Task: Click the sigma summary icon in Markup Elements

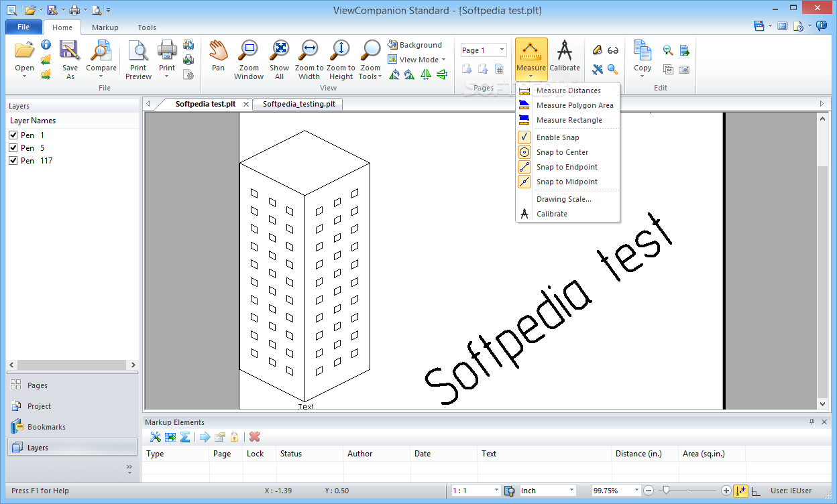Action: (x=184, y=437)
